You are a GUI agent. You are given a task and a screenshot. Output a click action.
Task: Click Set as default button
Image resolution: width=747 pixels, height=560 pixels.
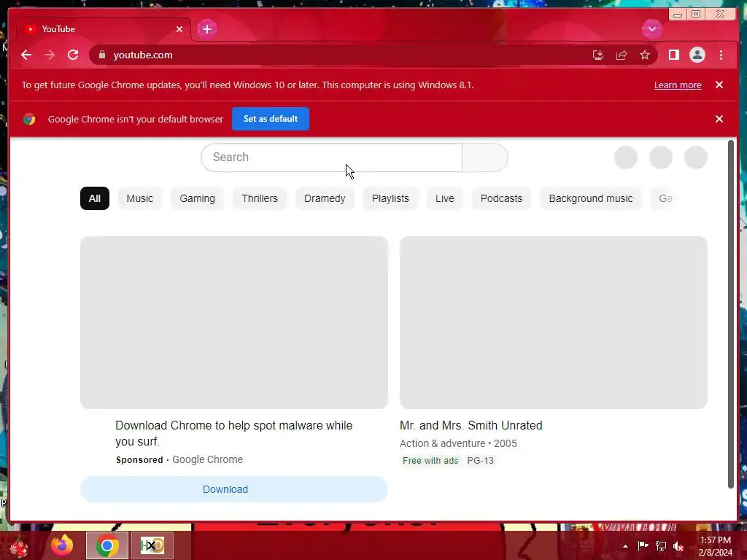coord(270,119)
